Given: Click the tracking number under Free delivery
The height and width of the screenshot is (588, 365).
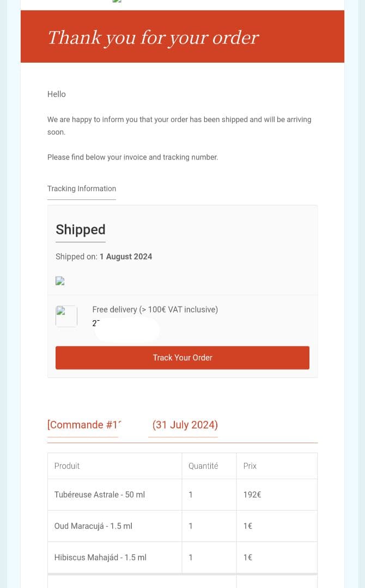Looking at the screenshot, I should pos(96,323).
